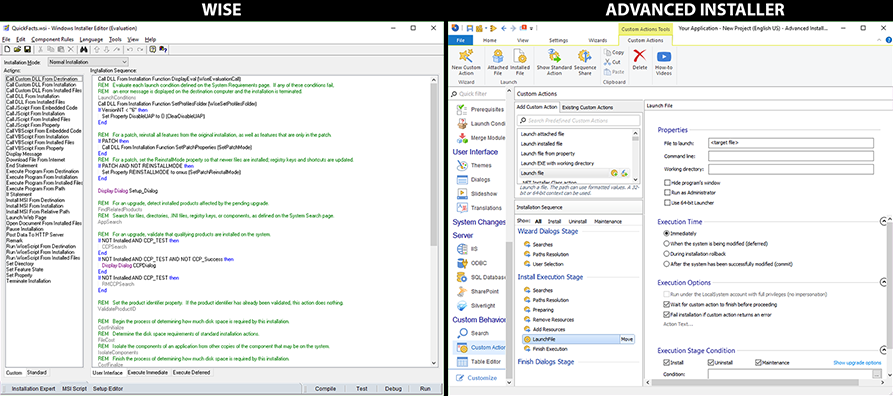Image resolution: width=893 pixels, height=396 pixels.
Task: Select Immediately execution time option
Action: 667,234
